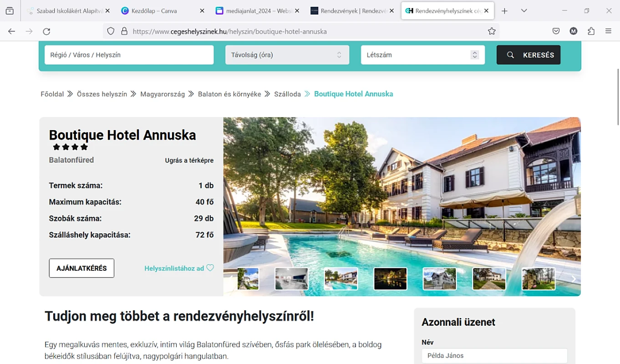This screenshot has width=620, height=364.
Task: Close the Rendezvények tab
Action: point(391,11)
